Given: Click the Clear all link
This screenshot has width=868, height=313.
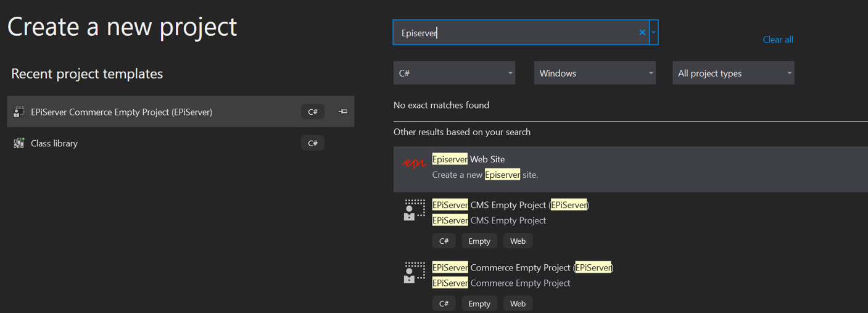Looking at the screenshot, I should point(777,40).
